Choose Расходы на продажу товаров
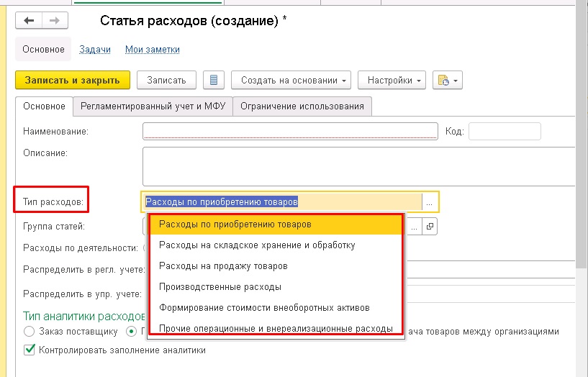This screenshot has width=588, height=377. point(276,266)
